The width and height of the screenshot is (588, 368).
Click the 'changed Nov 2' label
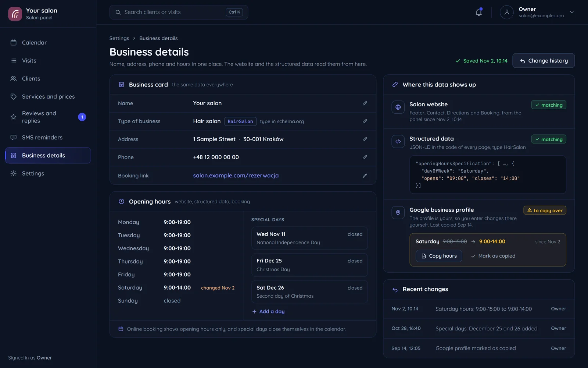(218, 288)
